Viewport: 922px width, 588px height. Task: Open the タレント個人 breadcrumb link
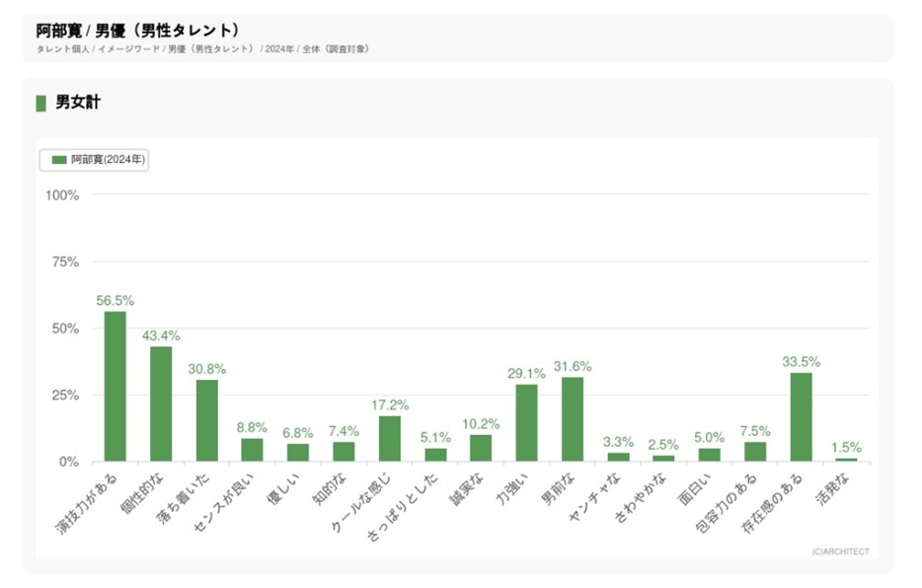pos(62,49)
